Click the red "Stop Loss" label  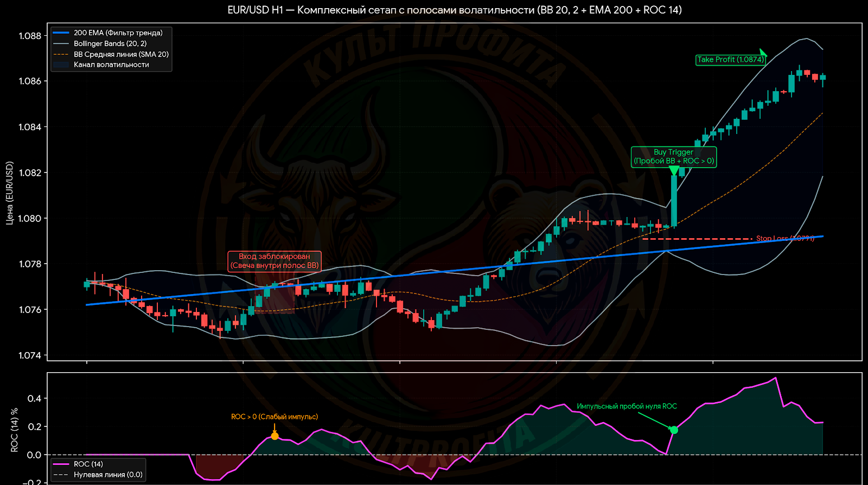tap(785, 238)
